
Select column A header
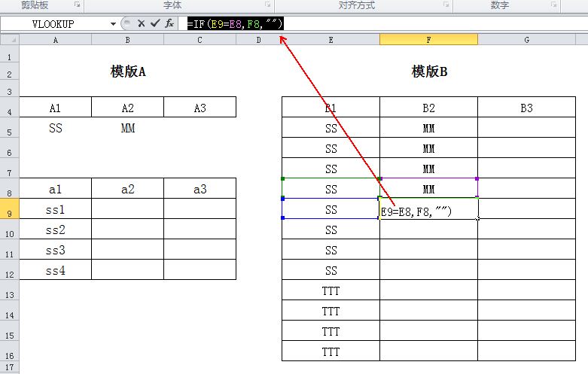pyautogui.click(x=56, y=40)
